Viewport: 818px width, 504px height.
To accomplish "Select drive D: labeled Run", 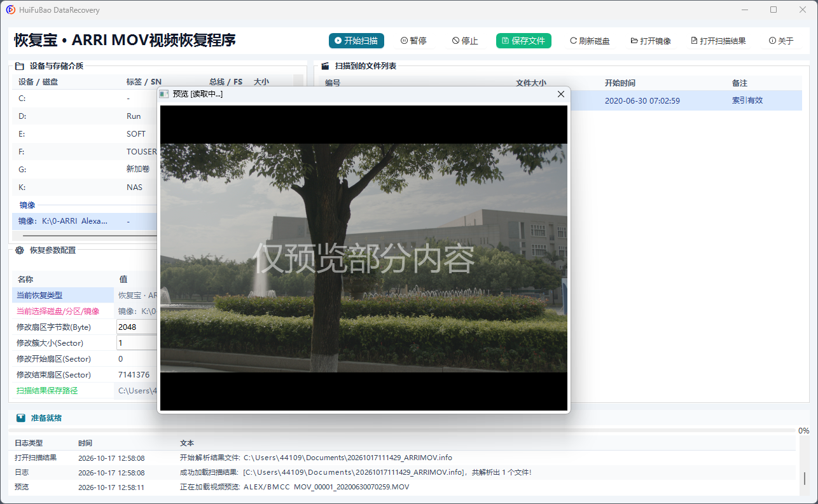I will pyautogui.click(x=85, y=116).
